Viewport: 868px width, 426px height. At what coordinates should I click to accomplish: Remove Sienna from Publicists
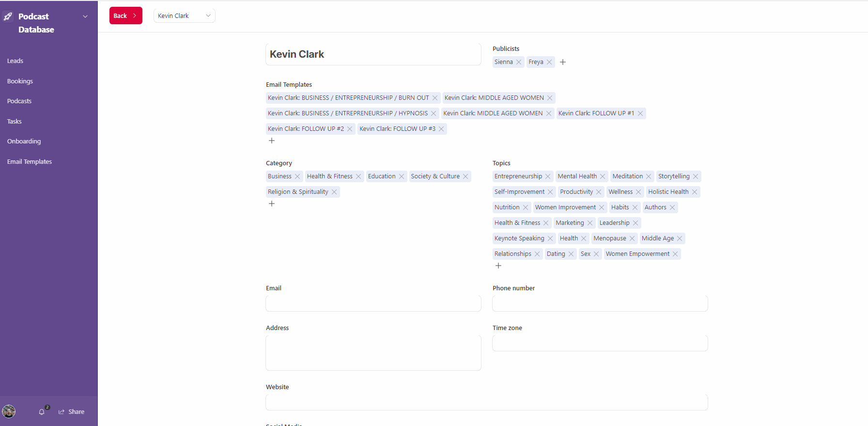(x=519, y=62)
